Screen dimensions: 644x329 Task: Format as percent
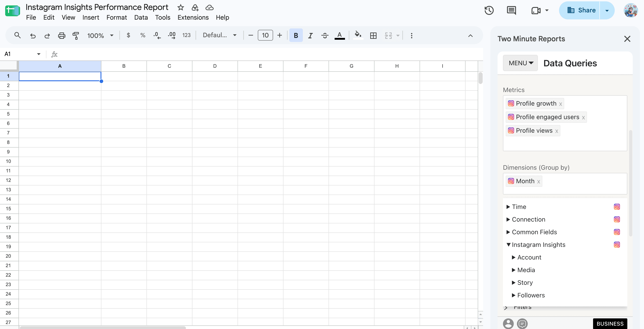tap(143, 35)
